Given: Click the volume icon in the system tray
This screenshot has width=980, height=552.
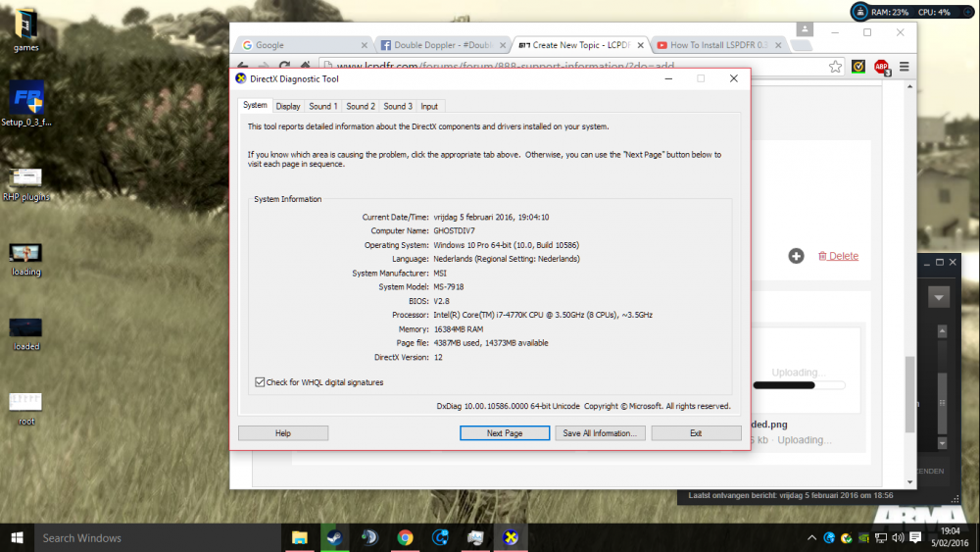Looking at the screenshot, I should coord(898,537).
